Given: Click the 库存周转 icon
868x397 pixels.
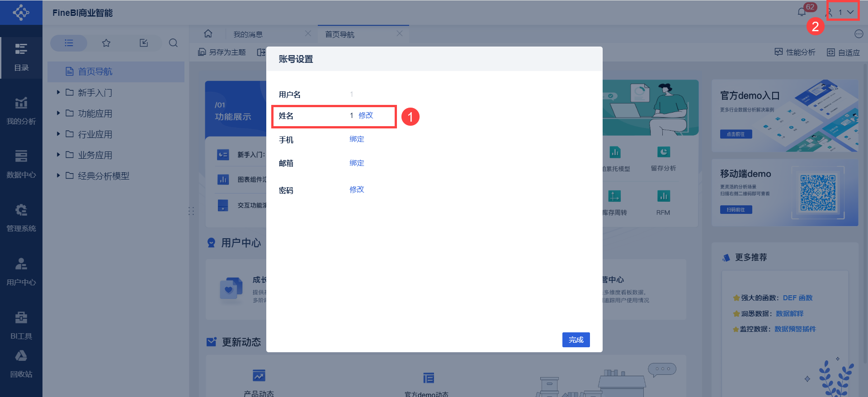Looking at the screenshot, I should pyautogui.click(x=614, y=196).
